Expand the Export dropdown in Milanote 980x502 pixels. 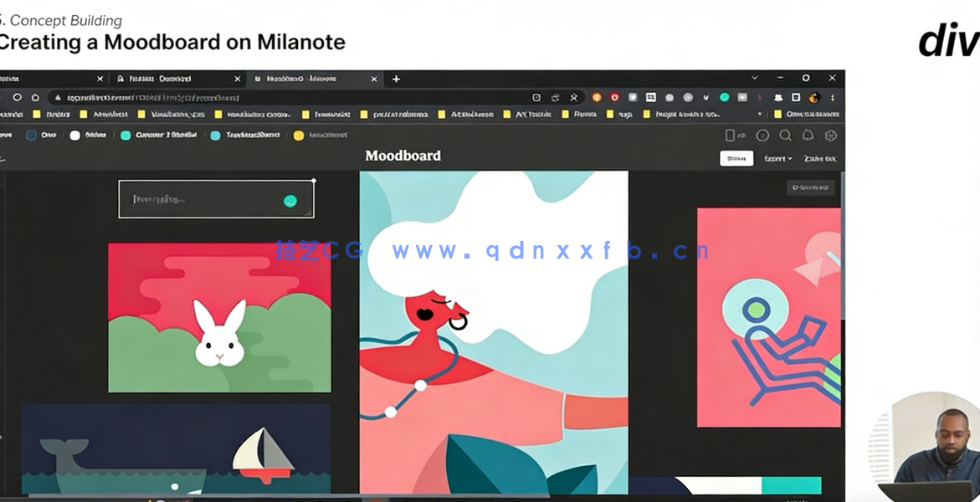[777, 159]
